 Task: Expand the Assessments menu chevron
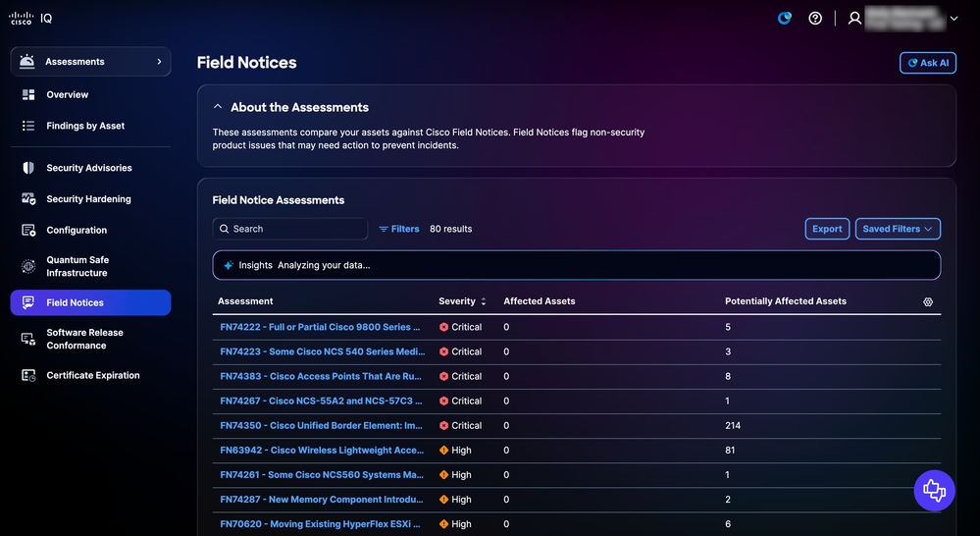159,61
